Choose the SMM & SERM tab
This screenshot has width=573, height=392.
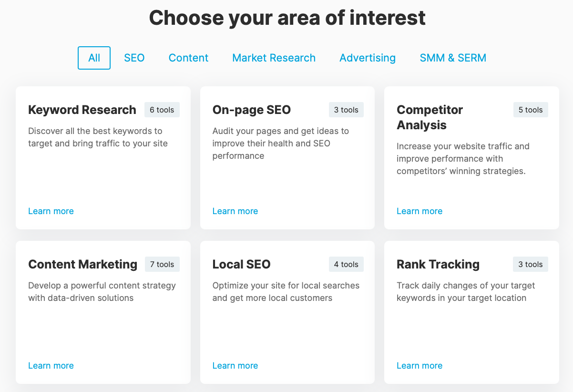click(453, 58)
